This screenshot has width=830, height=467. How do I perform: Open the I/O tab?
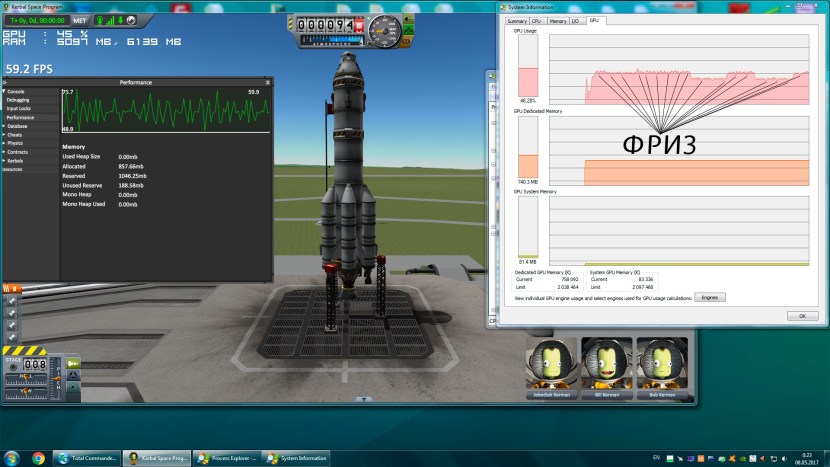(575, 20)
